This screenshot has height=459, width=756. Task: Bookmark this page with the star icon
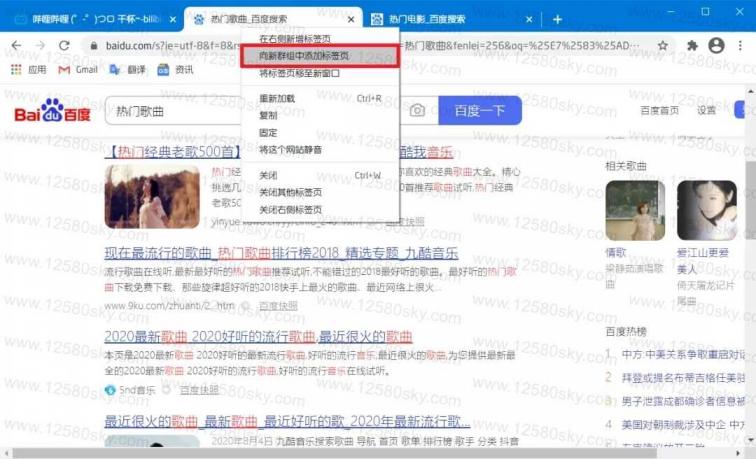(x=663, y=46)
